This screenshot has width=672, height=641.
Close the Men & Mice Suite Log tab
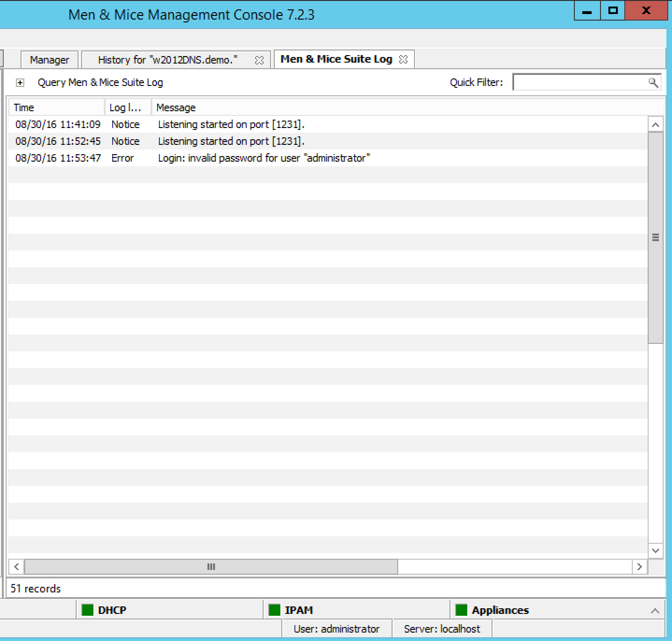point(403,59)
